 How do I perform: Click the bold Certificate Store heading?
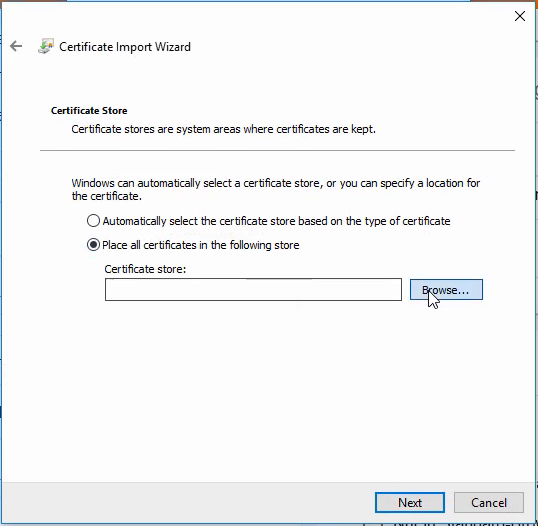tap(89, 110)
